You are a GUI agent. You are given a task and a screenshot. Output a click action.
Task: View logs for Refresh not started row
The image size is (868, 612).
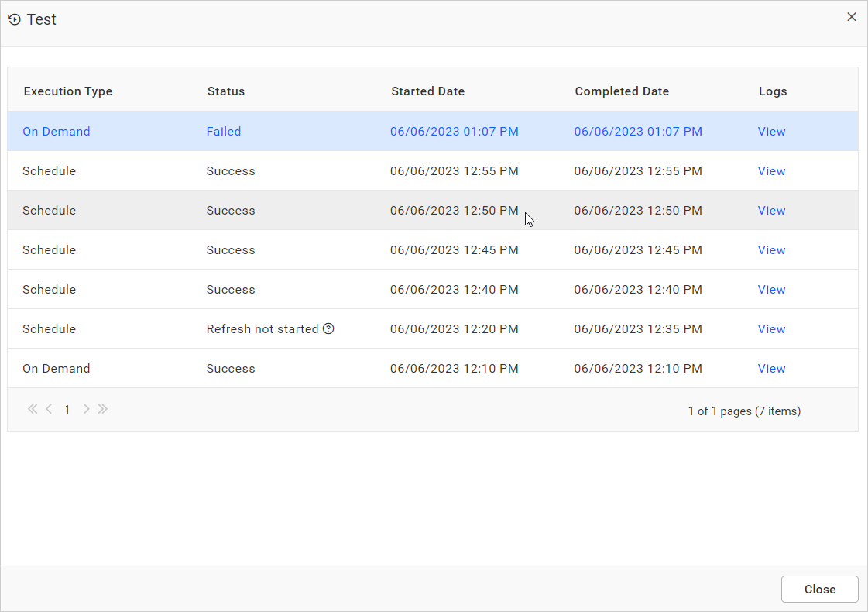(771, 329)
